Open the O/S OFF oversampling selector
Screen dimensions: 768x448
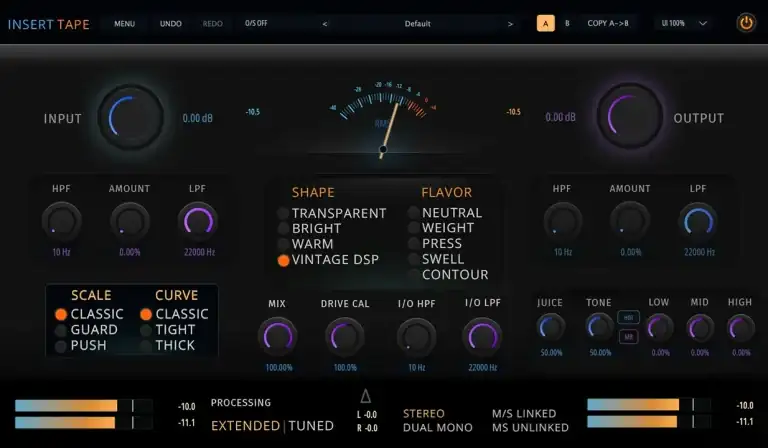pyautogui.click(x=256, y=23)
